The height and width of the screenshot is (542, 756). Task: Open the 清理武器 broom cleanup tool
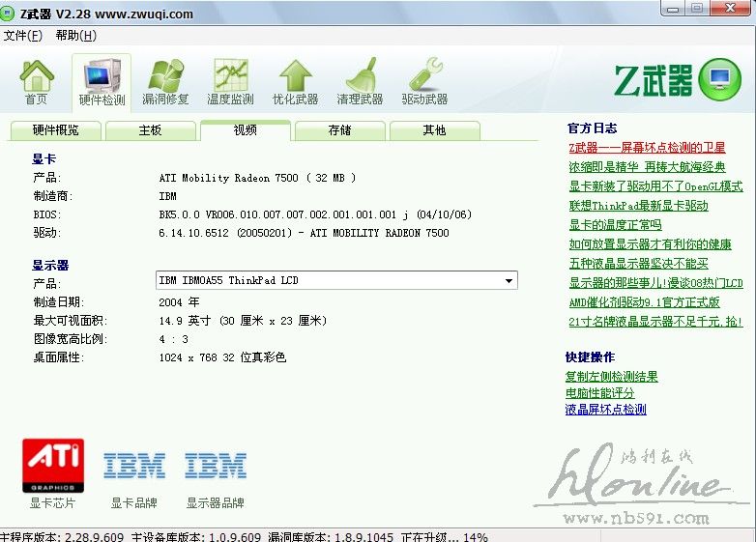[x=360, y=82]
